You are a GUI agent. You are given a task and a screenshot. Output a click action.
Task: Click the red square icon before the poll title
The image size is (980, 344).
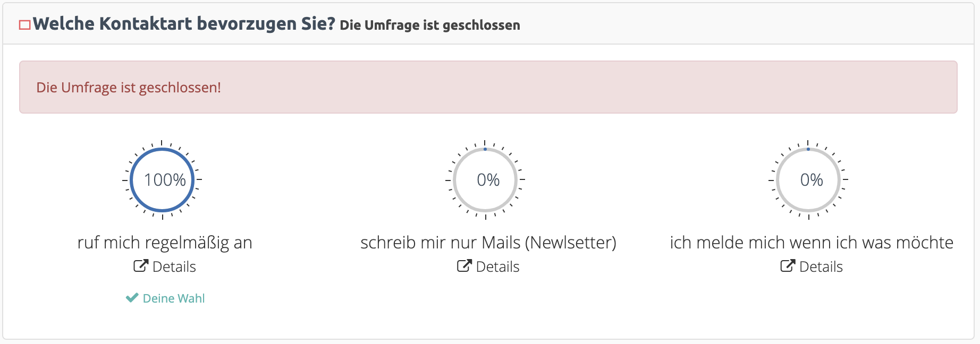click(25, 25)
